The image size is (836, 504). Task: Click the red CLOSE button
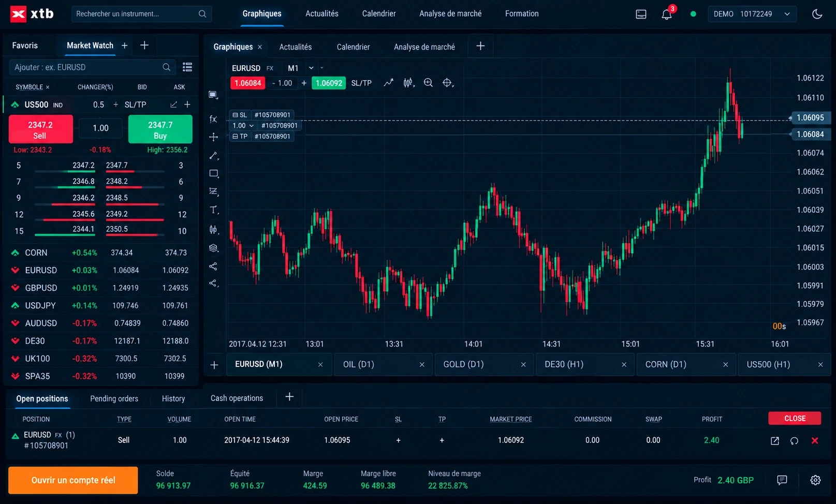[x=795, y=418]
